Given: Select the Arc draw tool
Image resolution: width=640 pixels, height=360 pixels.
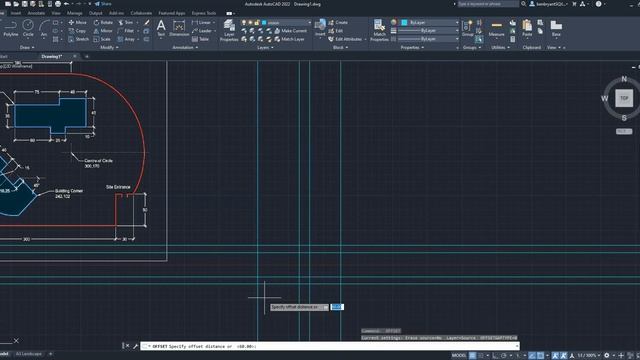Looking at the screenshot, I should [x=44, y=28].
